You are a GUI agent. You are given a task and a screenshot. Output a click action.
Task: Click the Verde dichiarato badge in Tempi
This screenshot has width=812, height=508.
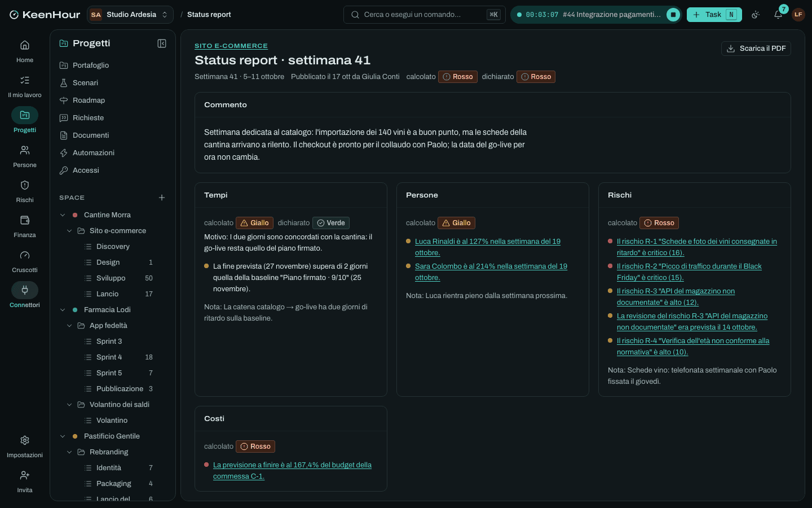tap(331, 223)
